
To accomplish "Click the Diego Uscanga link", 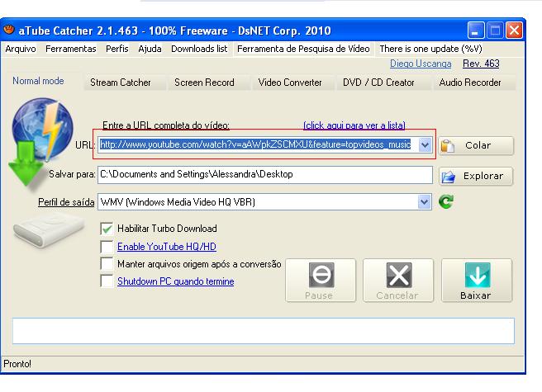I will pos(420,64).
